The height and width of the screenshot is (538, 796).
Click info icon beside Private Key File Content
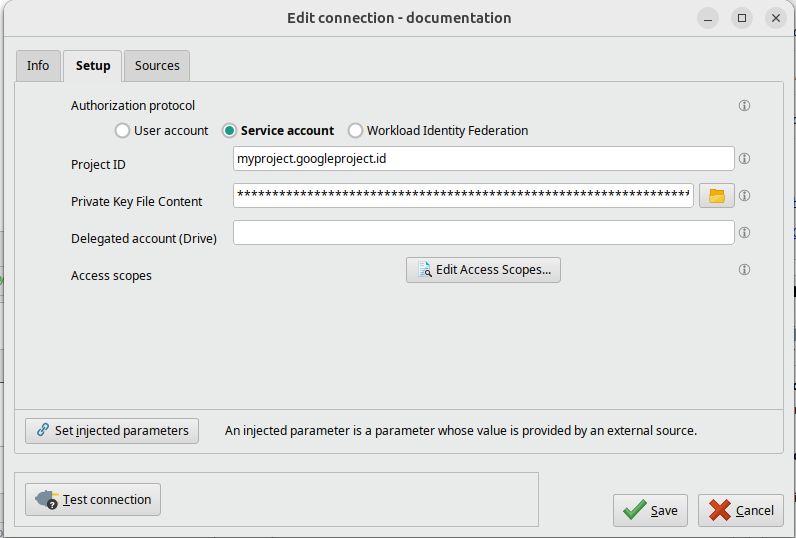(744, 196)
